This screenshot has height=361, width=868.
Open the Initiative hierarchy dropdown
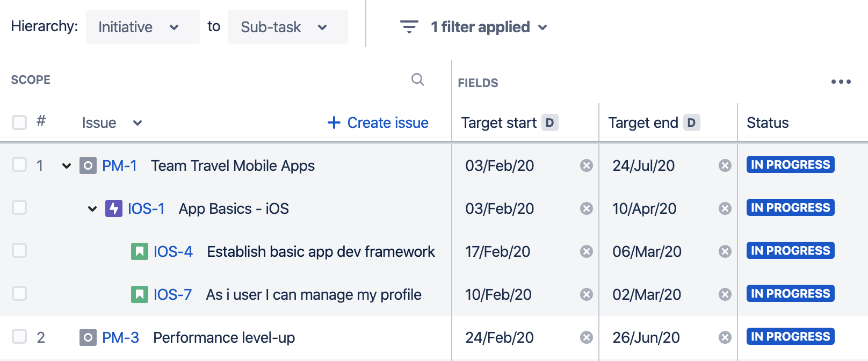point(142,27)
